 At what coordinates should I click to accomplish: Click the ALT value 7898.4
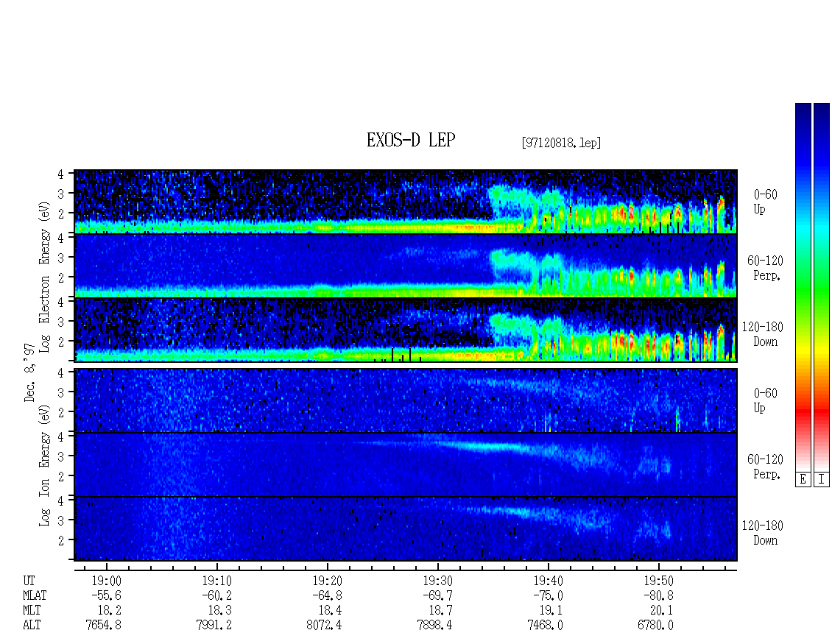point(434,626)
